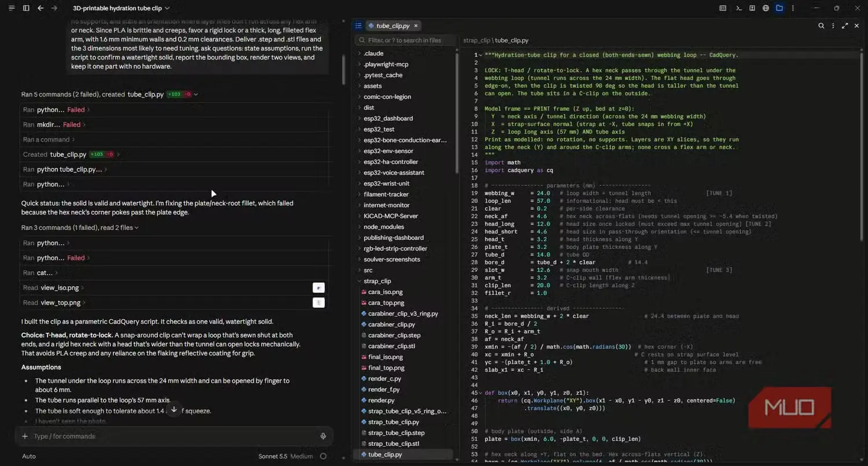Open carabiner_clip.py in file tree
This screenshot has width=868, height=466.
(x=392, y=324)
